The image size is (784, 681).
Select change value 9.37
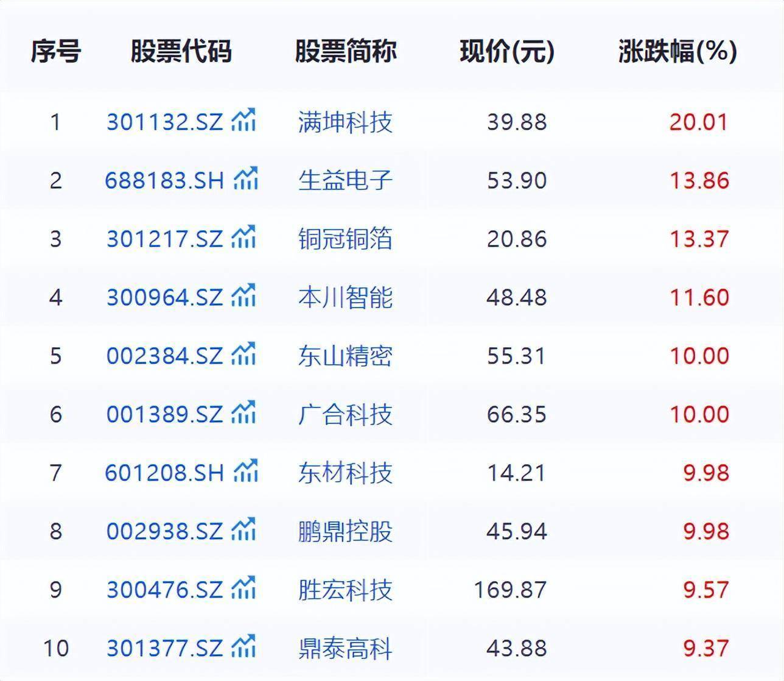coord(705,649)
